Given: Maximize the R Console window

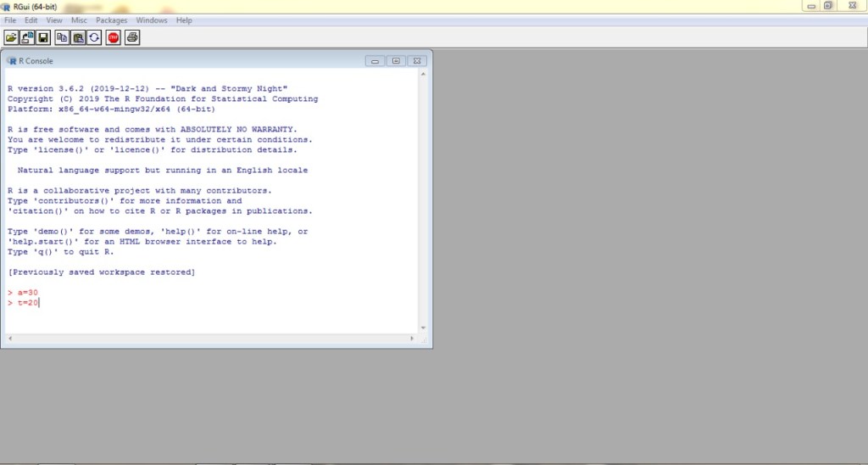Looking at the screenshot, I should 396,61.
